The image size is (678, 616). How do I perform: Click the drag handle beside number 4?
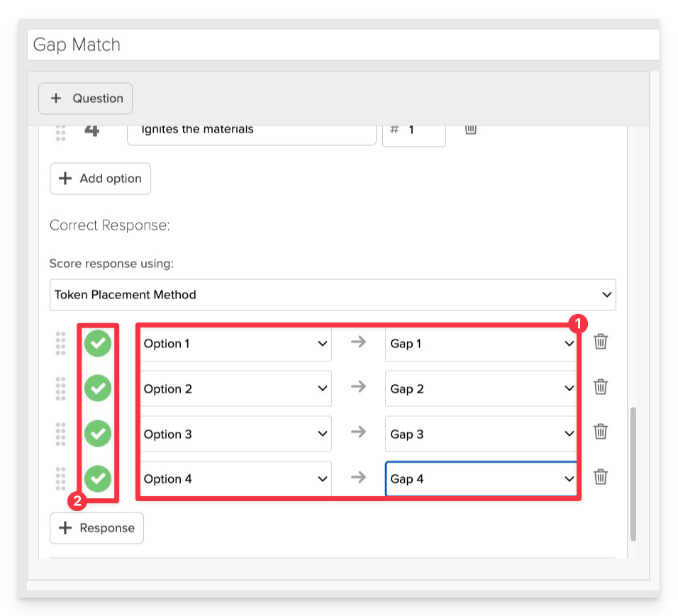60,133
